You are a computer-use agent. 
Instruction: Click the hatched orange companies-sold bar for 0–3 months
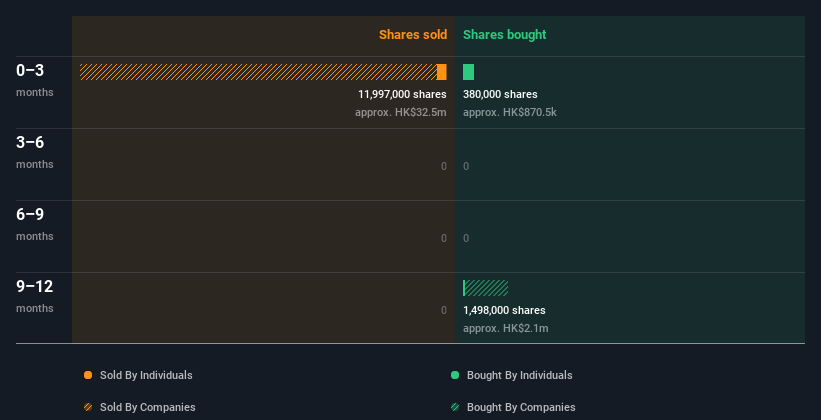(258, 72)
